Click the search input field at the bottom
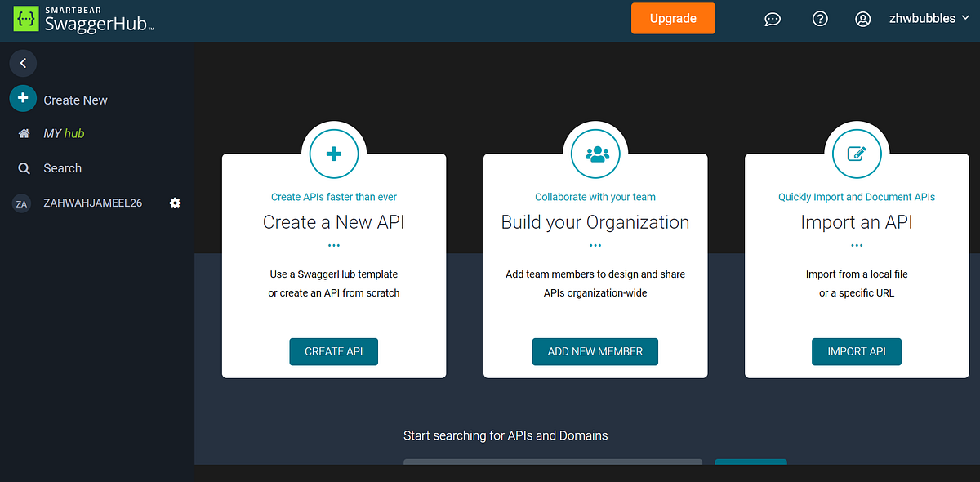Viewport: 980px width, 482px height. pyautogui.click(x=552, y=463)
